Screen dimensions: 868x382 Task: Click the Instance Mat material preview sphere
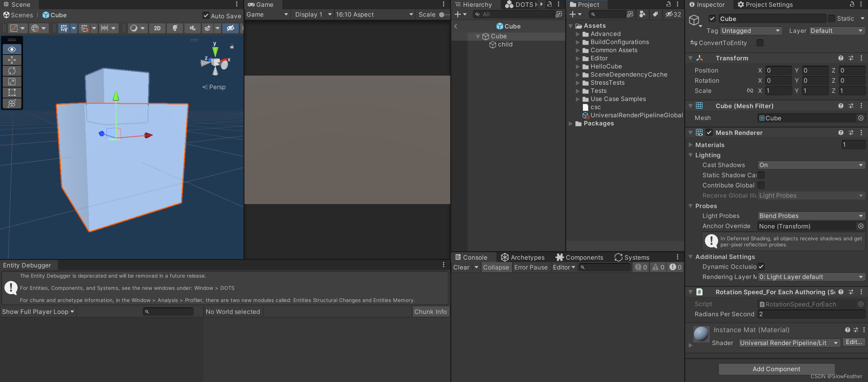point(701,334)
